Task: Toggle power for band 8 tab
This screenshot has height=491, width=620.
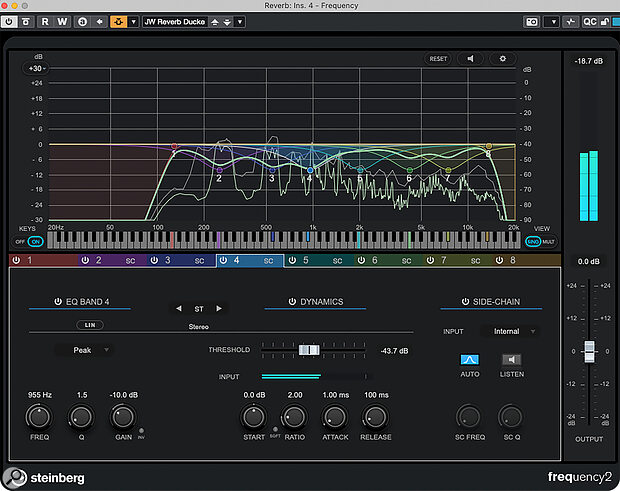Action: coord(499,260)
